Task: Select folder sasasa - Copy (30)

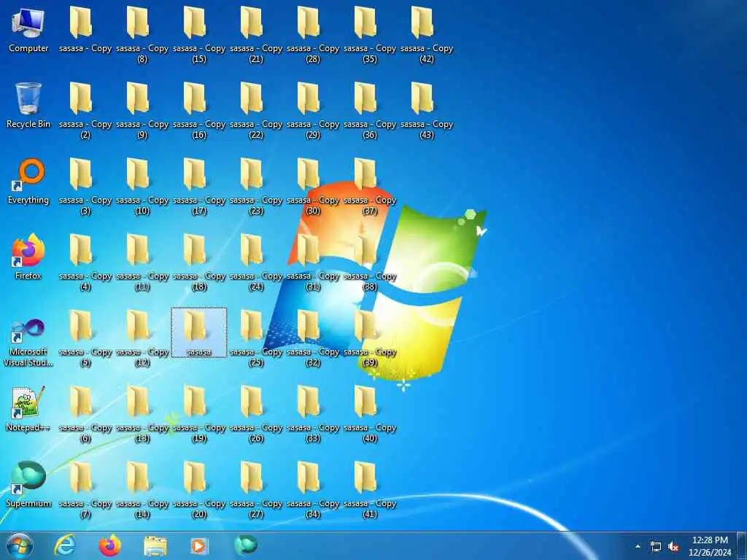Action: pos(312,186)
